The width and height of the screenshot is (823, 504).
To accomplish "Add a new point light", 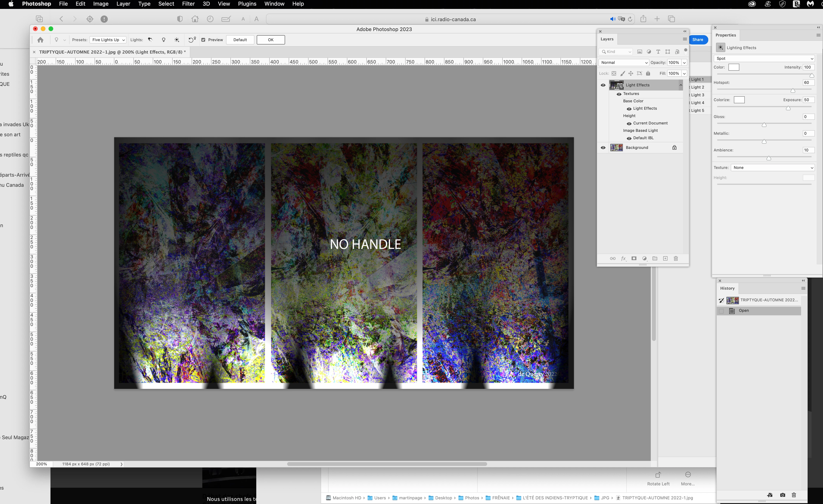I will coord(164,40).
